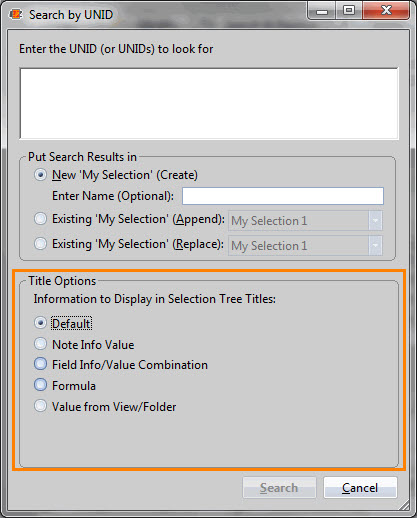Maximize the Search by UNID dialog

[349, 11]
